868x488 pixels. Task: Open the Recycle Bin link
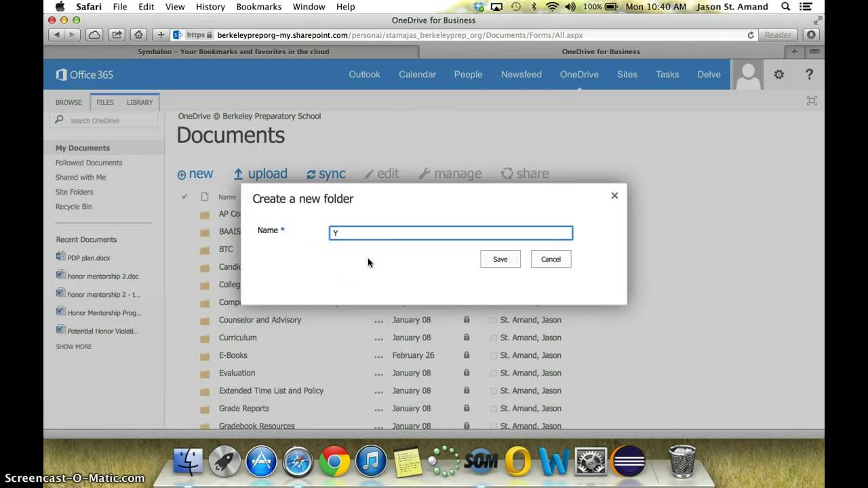click(73, 207)
